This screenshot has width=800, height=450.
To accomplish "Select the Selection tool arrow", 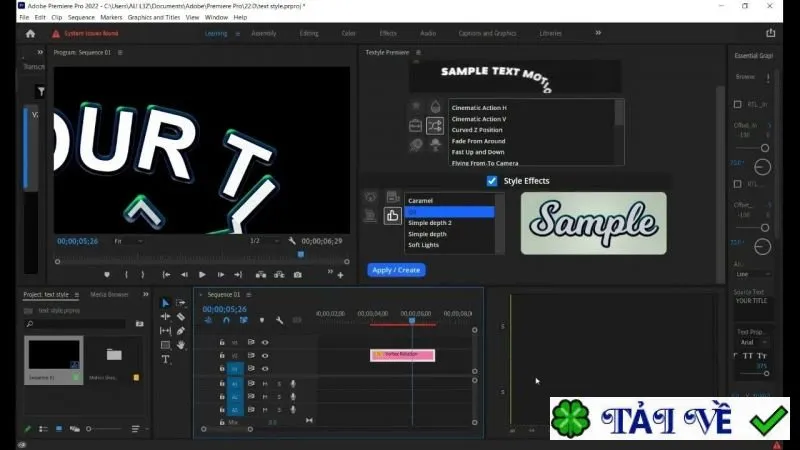I will coord(165,303).
